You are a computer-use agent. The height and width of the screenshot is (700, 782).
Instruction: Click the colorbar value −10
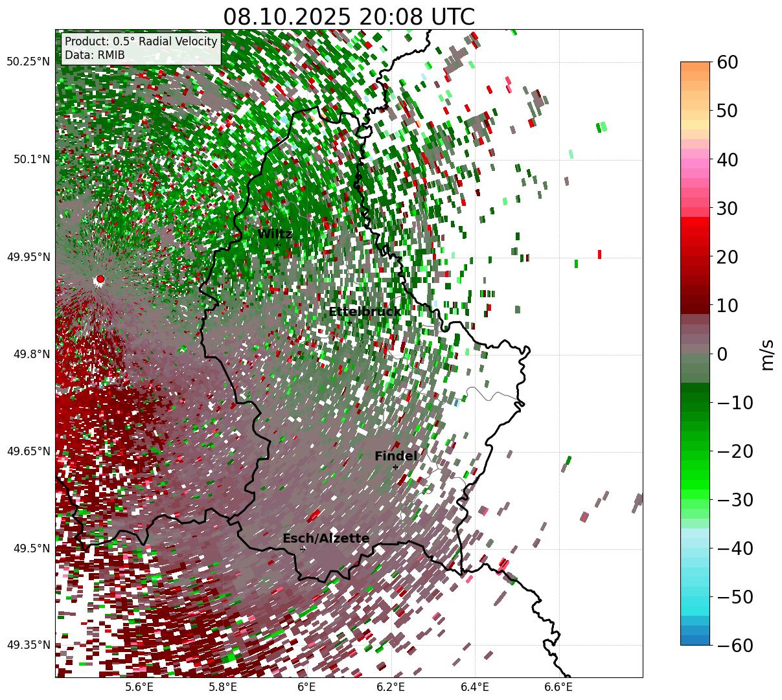[x=735, y=403]
